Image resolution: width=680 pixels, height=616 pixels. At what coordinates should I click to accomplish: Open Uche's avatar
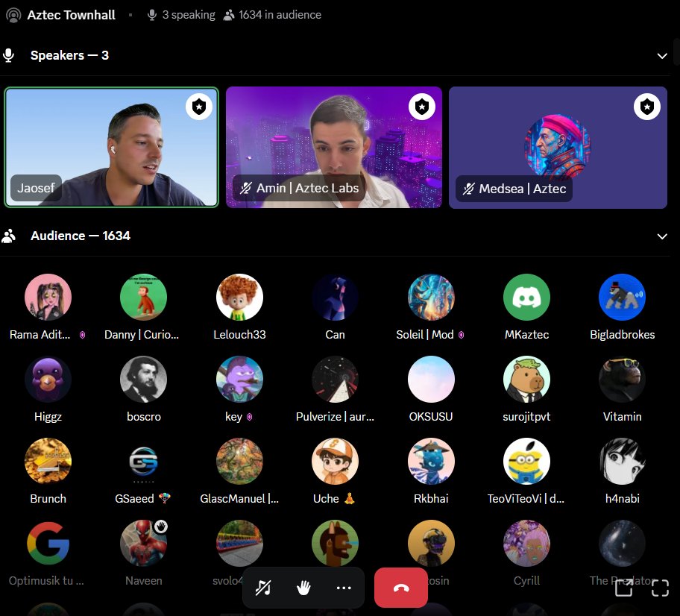point(336,461)
